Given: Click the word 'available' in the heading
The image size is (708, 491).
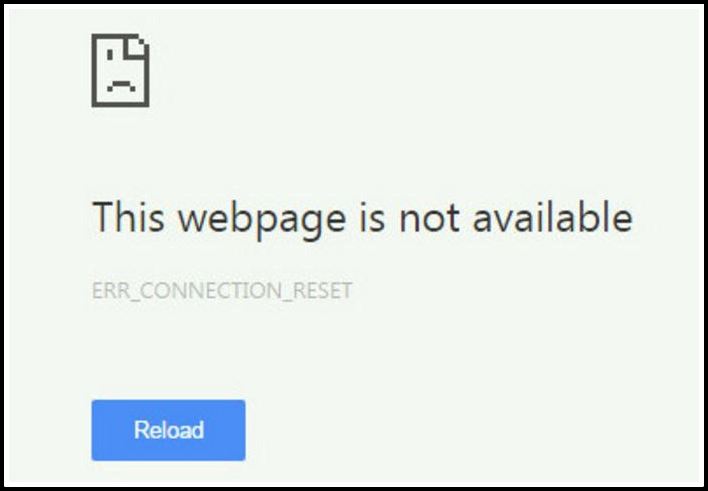Looking at the screenshot, I should click(x=553, y=217).
